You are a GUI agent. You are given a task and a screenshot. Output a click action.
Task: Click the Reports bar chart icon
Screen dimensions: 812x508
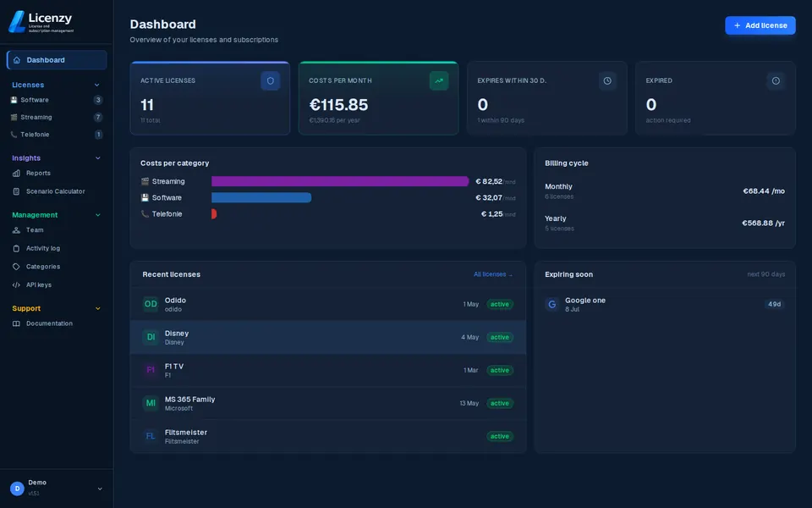pos(16,173)
